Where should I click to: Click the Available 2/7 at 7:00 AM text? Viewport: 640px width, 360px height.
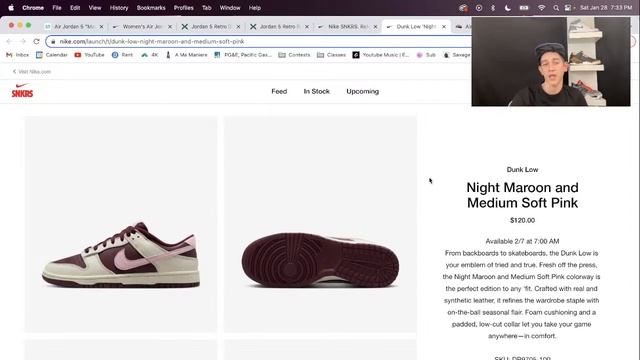(x=522, y=241)
